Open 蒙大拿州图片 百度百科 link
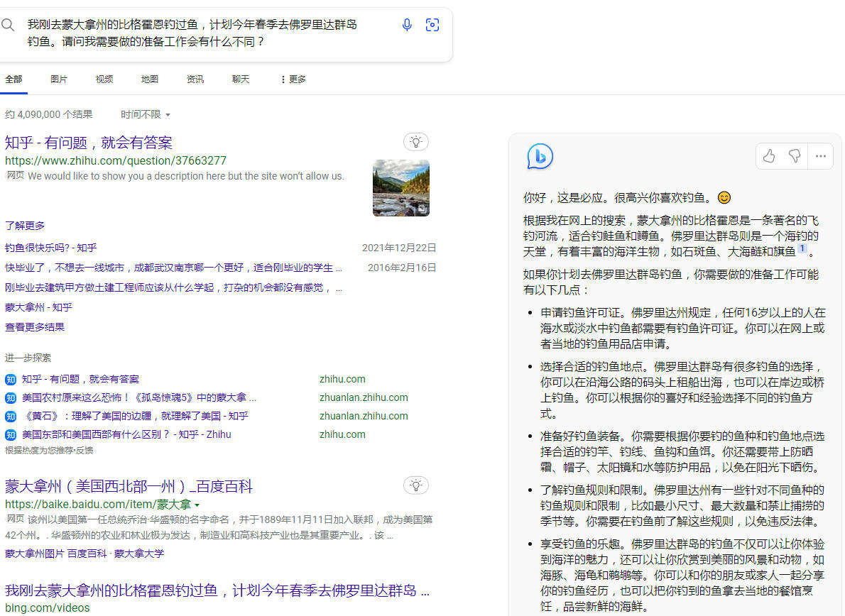The width and height of the screenshot is (845, 616). (x=55, y=554)
